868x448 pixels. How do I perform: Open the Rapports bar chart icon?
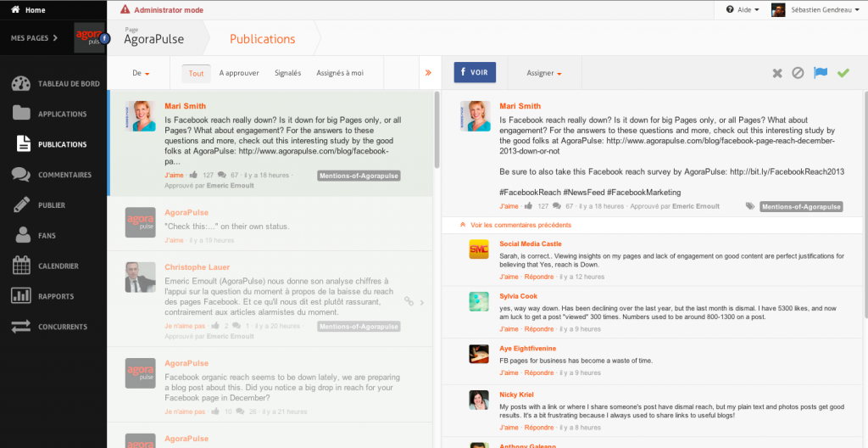(x=21, y=296)
